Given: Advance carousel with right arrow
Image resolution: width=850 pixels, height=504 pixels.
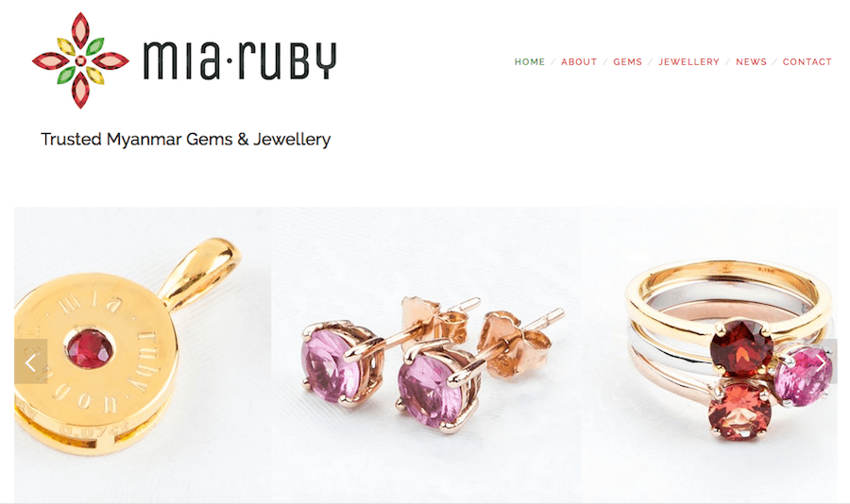Looking at the screenshot, I should click(822, 361).
